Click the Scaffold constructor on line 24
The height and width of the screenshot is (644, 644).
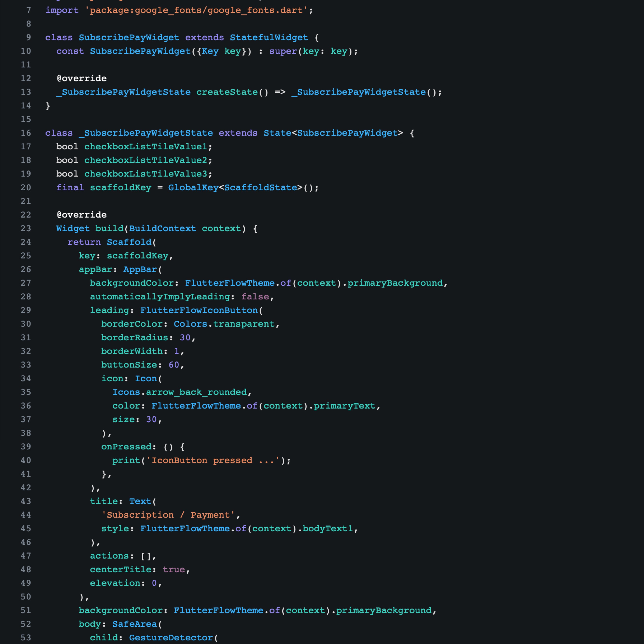(129, 242)
